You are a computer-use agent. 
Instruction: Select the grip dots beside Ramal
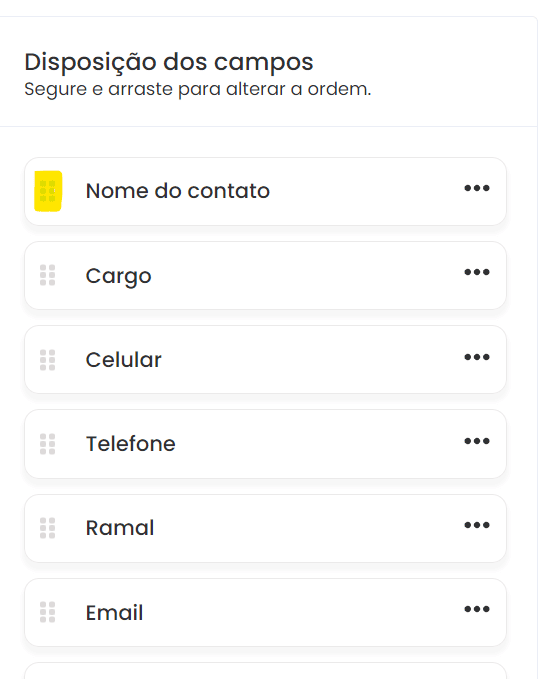click(48, 528)
